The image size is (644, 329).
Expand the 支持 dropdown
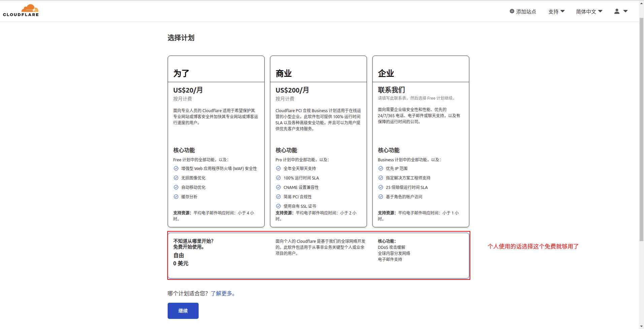pyautogui.click(x=556, y=11)
